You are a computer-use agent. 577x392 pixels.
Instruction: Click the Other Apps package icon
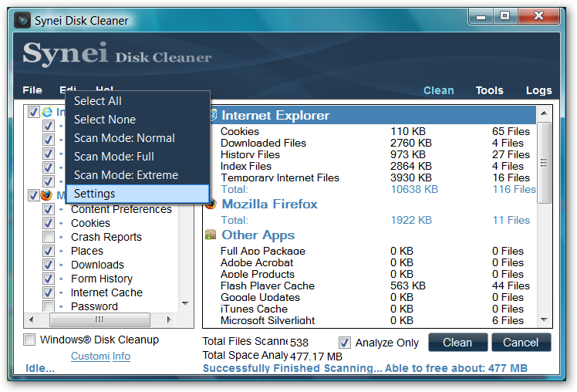(x=211, y=235)
